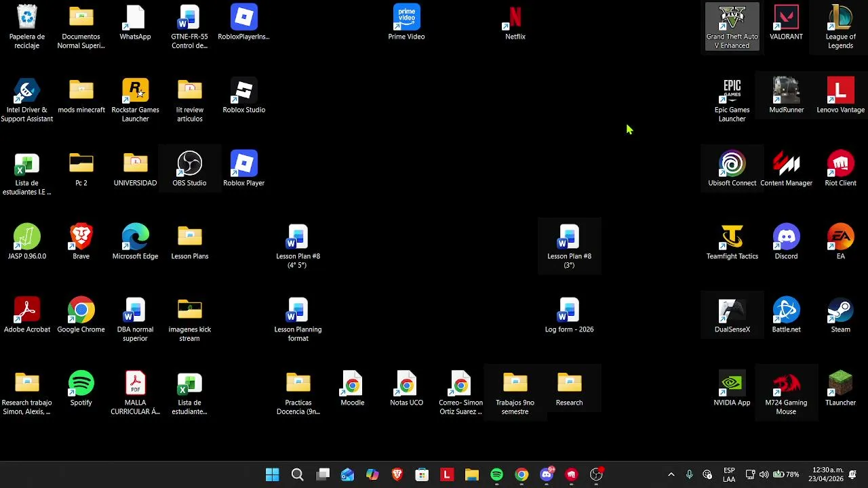This screenshot has height=488, width=868.
Task: Select Grand Theft Auto V Enhanced icon
Action: click(732, 27)
